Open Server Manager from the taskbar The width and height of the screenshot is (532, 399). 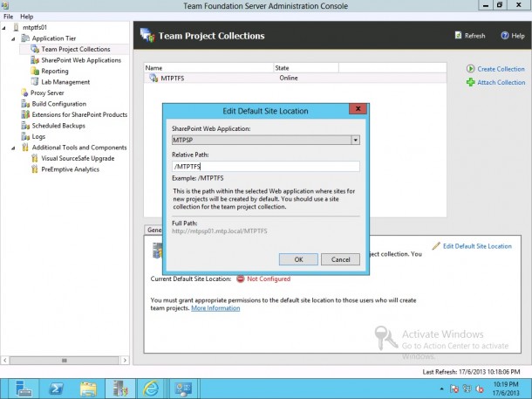coord(23,389)
